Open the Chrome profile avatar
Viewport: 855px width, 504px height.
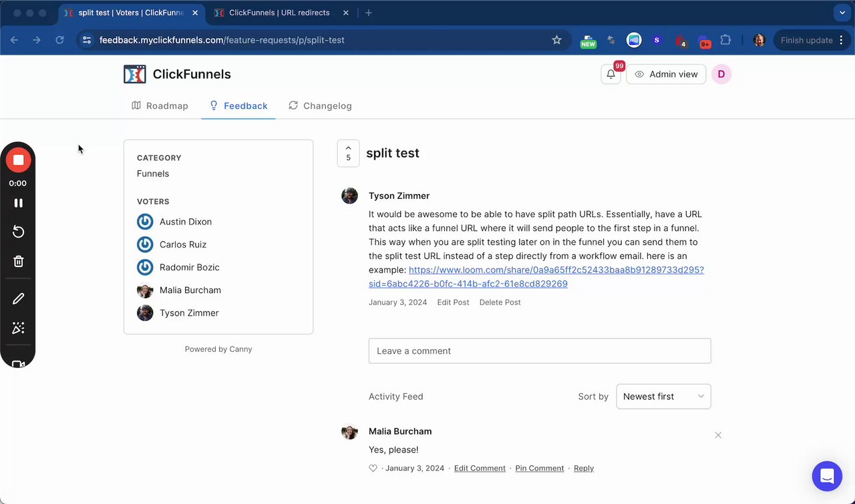(x=759, y=40)
